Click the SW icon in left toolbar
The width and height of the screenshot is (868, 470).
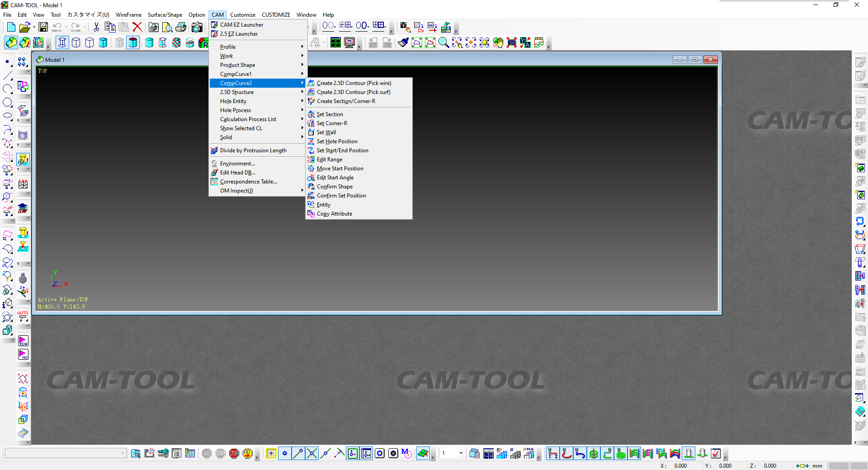click(23, 208)
